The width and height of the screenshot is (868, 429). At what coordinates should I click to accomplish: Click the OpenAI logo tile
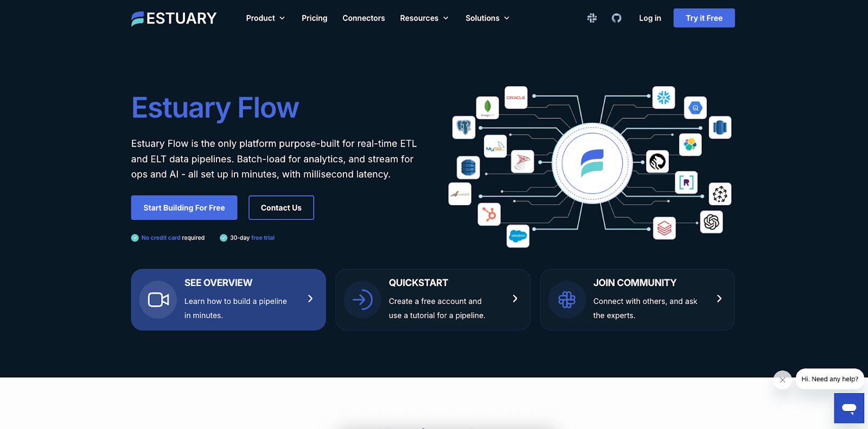(712, 222)
